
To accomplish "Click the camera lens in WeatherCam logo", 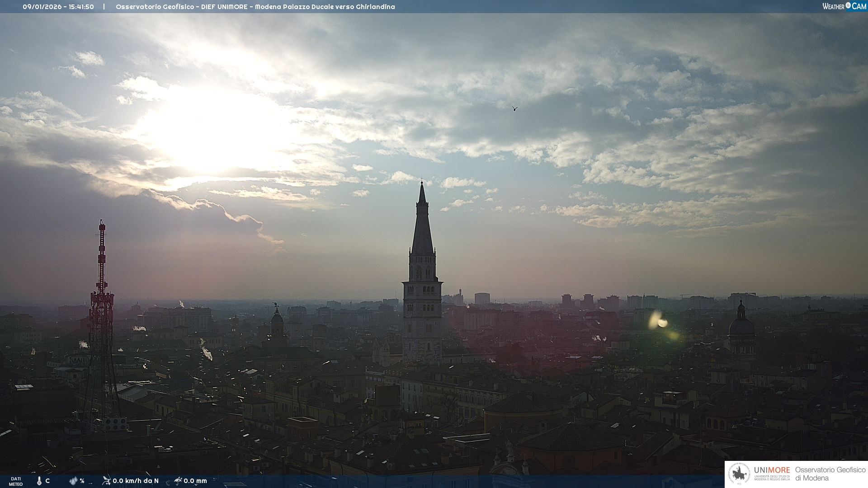I will tap(848, 5).
